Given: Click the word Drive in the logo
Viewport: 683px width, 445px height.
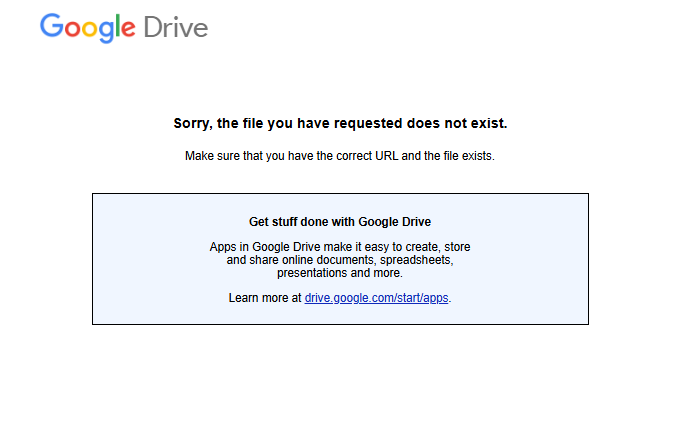Looking at the screenshot, I should coord(175,27).
